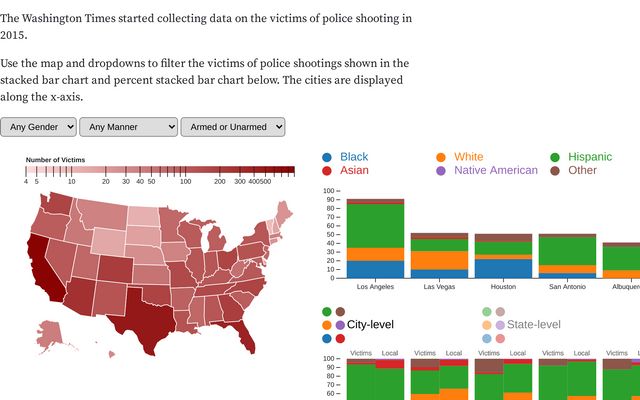The width and height of the screenshot is (640, 400).
Task: Click San Antonio green Hispanic bar segment
Action: [567, 251]
